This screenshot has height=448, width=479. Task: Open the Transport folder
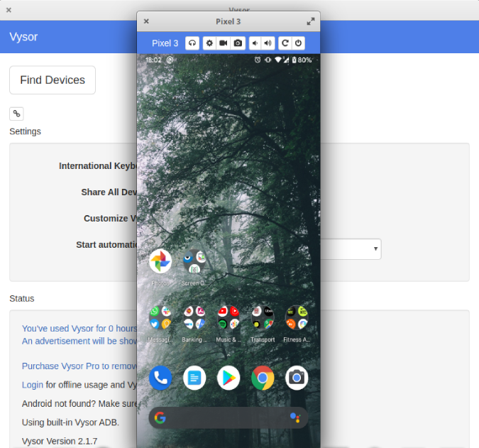pyautogui.click(x=263, y=318)
